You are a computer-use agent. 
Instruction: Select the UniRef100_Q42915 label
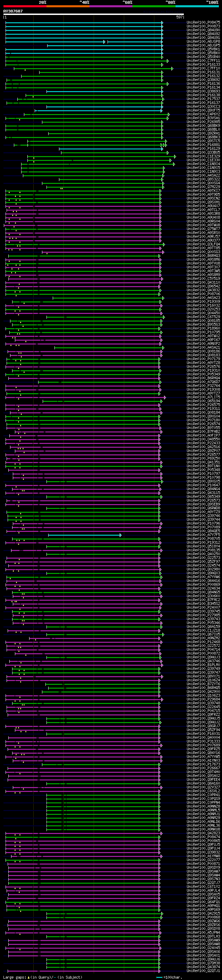coord(203,913)
